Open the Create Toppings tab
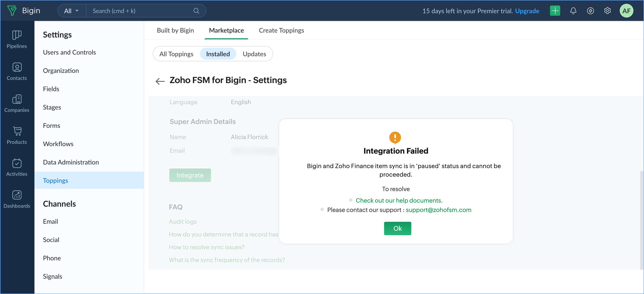This screenshot has height=294, width=644. click(x=281, y=30)
